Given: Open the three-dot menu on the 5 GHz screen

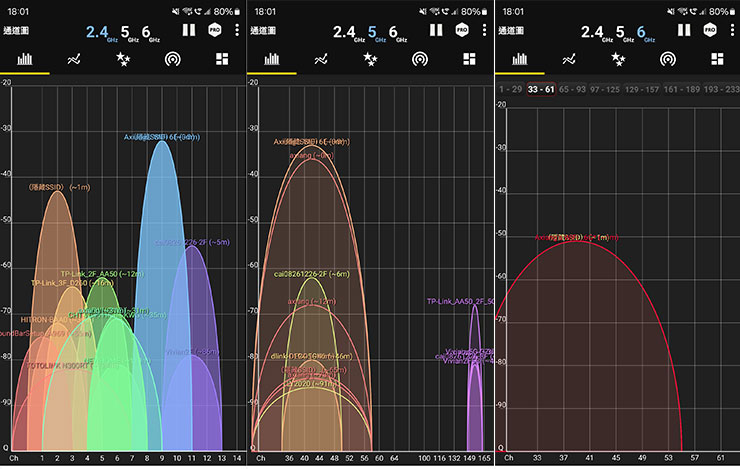Looking at the screenshot, I should coord(485,30).
